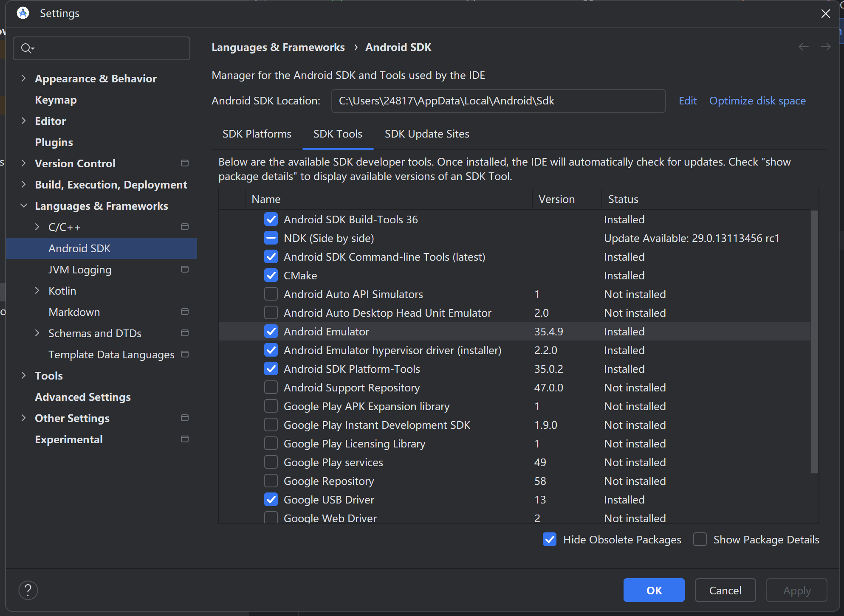Collapse the Languages & Frameworks section
This screenshot has width=844, height=616.
pyautogui.click(x=24, y=205)
